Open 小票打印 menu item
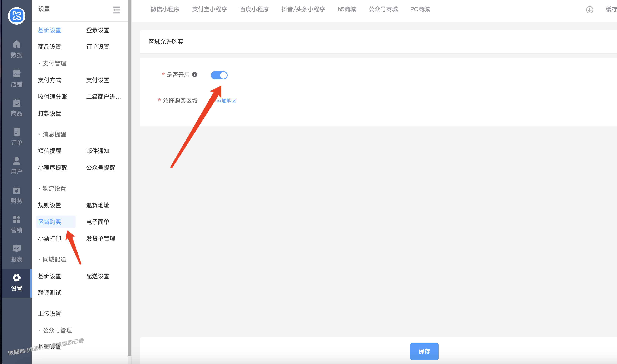617x364 pixels. tap(50, 239)
